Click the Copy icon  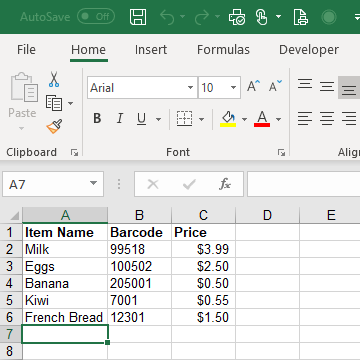pyautogui.click(x=54, y=103)
